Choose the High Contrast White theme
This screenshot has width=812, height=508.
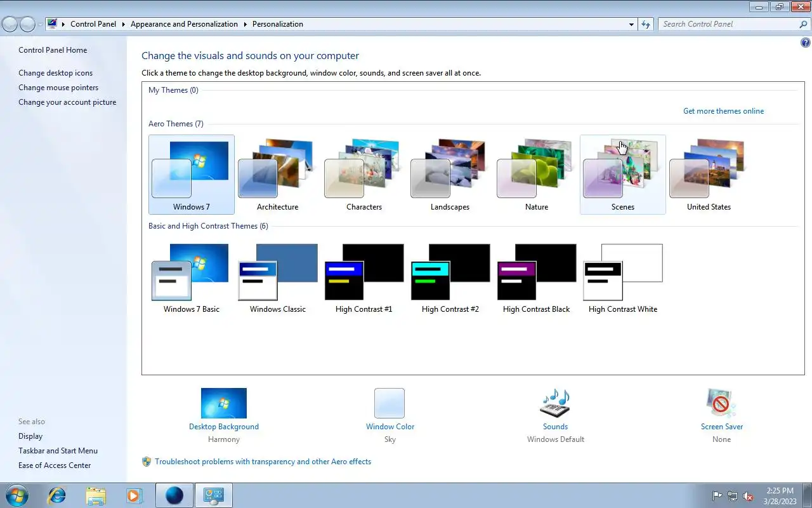[623, 277]
